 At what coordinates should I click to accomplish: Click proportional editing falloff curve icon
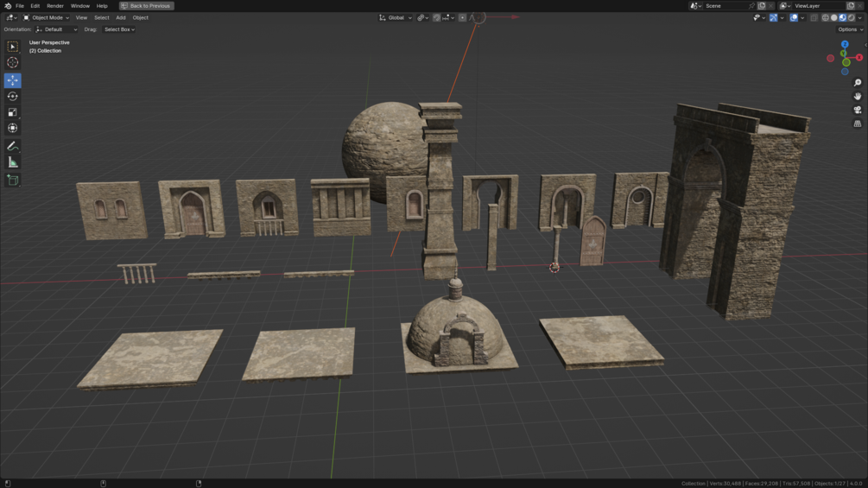tap(472, 17)
